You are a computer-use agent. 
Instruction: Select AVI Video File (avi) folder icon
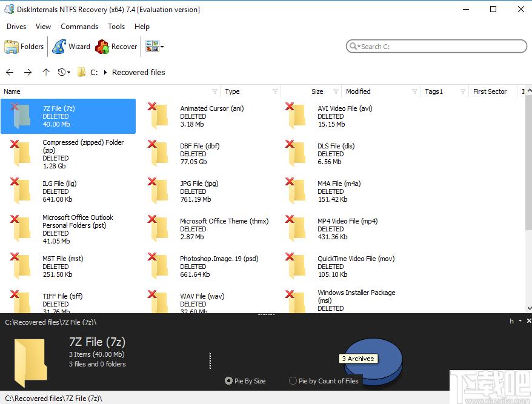[x=296, y=115]
